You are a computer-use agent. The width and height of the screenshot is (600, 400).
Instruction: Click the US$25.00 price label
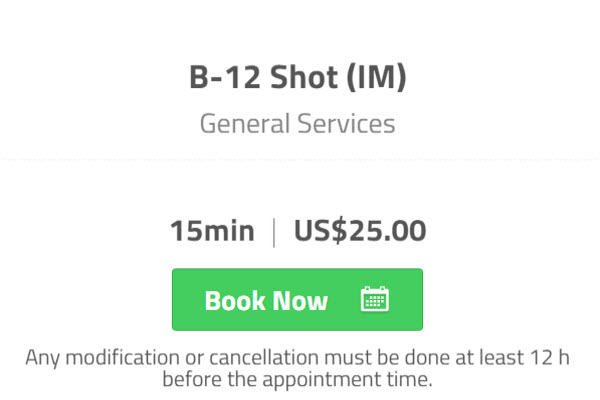pyautogui.click(x=360, y=231)
